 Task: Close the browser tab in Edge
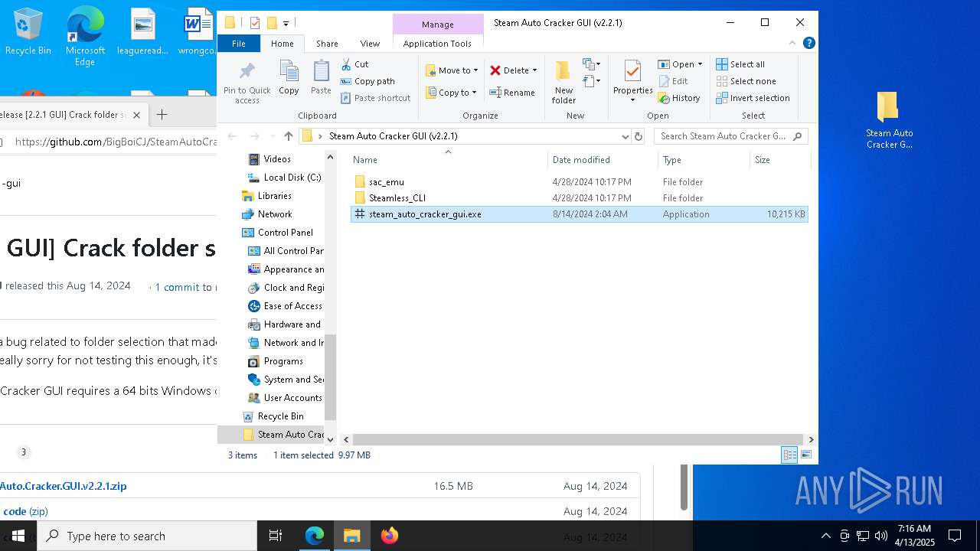coord(136,115)
